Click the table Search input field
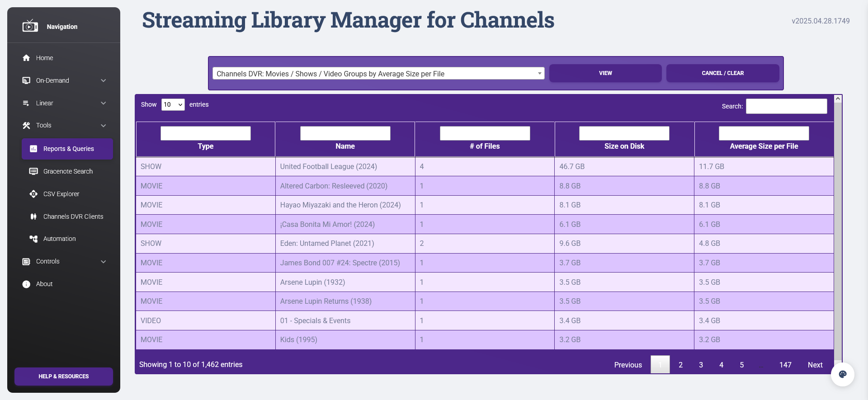 [x=786, y=106]
